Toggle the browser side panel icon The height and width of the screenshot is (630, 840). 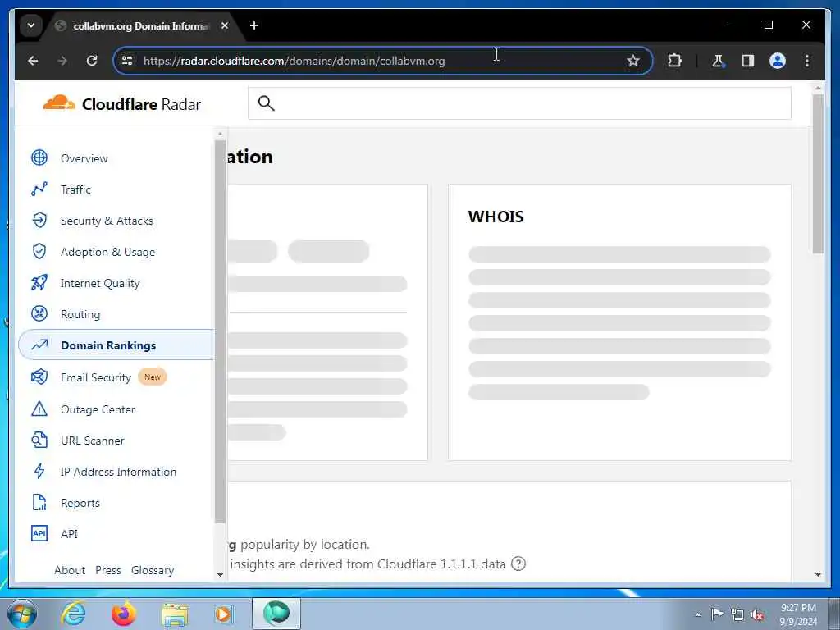pyautogui.click(x=748, y=61)
